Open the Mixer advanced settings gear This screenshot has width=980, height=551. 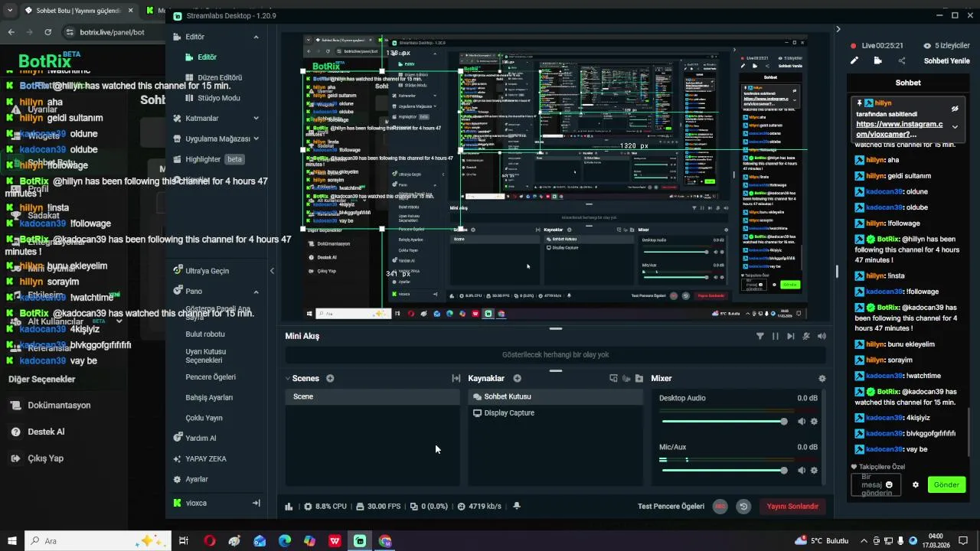[822, 378]
